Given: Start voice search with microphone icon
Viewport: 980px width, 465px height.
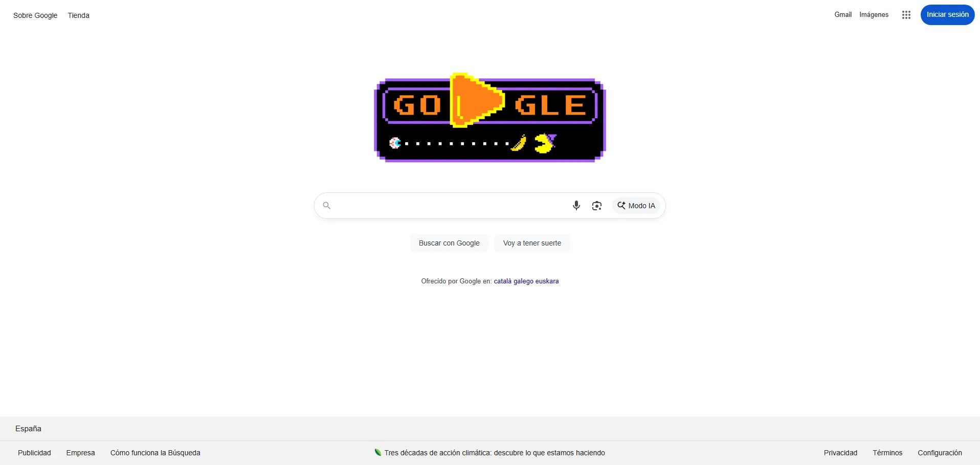Looking at the screenshot, I should [576, 206].
